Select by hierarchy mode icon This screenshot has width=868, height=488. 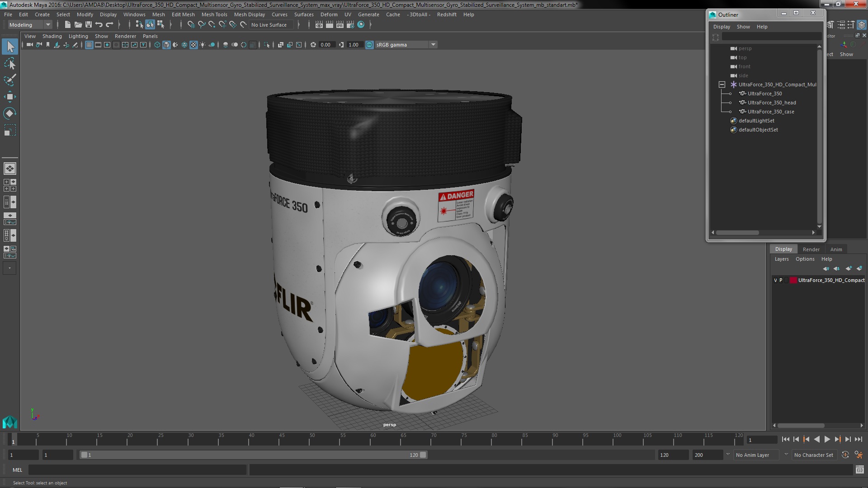point(139,25)
